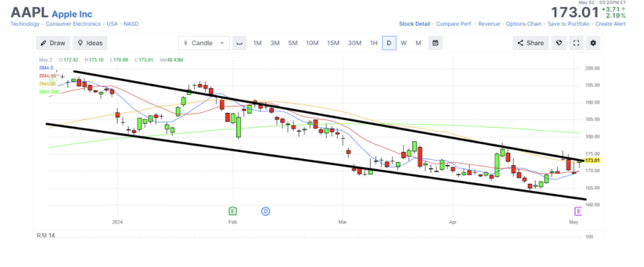Select the W weekly interval
This screenshot has height=267, width=644.
[404, 43]
